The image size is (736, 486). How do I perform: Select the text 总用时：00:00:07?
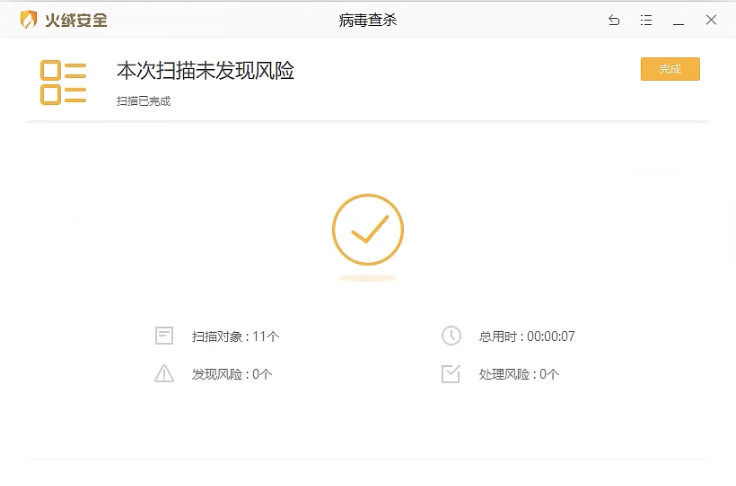pos(527,336)
